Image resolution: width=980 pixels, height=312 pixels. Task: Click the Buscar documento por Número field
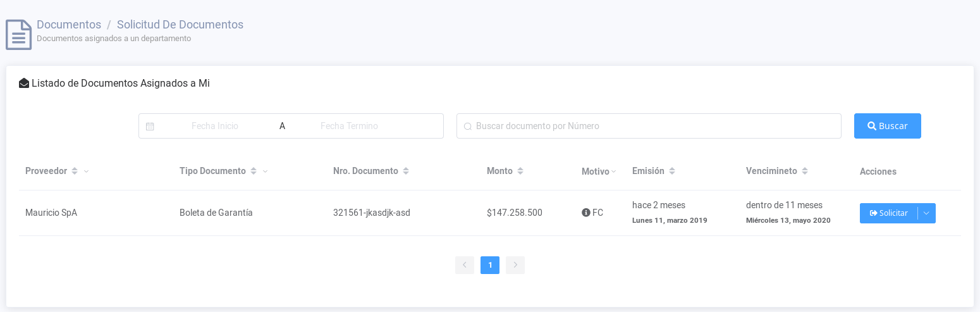coord(651,126)
